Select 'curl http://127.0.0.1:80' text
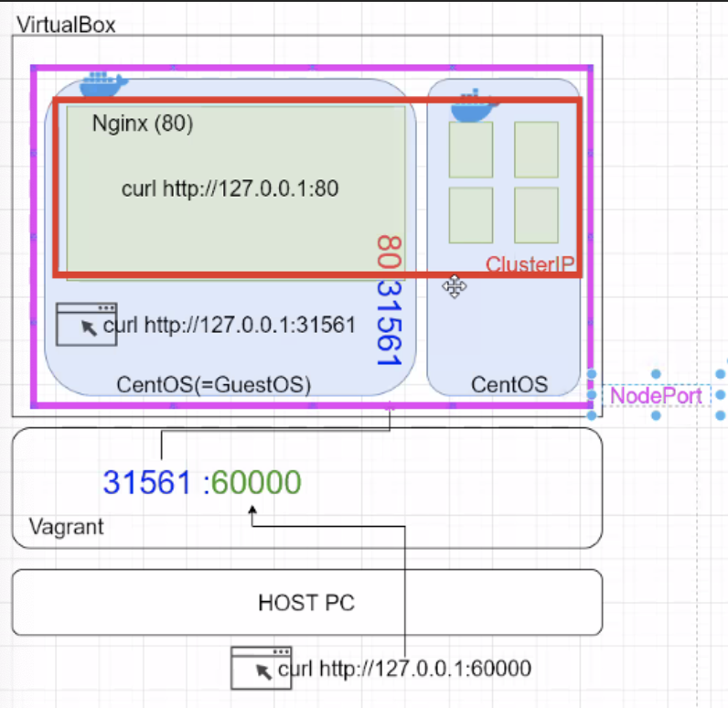Viewport: 728px width, 708px height. [x=230, y=189]
